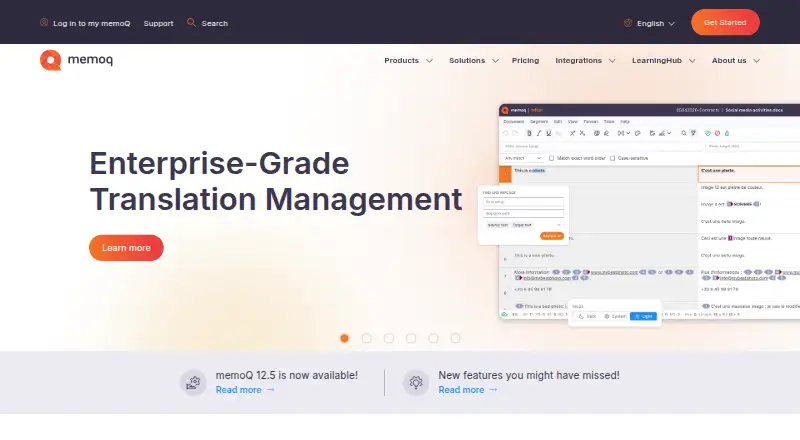
Task: Click the Learn more hero button
Action: tap(126, 248)
